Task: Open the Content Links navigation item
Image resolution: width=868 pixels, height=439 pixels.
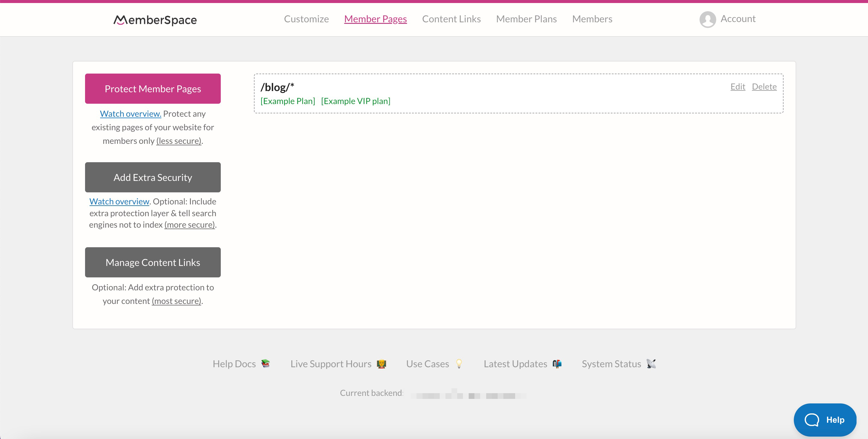Action: coord(451,18)
